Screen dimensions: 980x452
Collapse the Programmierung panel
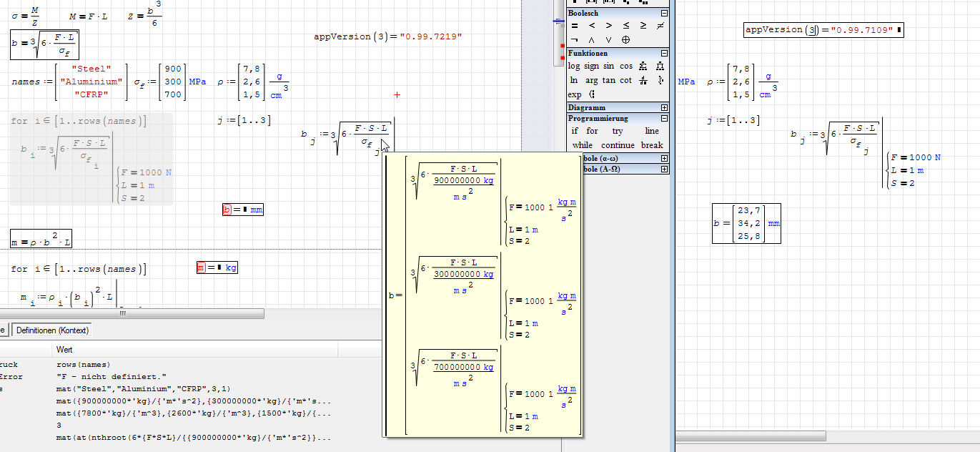tap(664, 118)
